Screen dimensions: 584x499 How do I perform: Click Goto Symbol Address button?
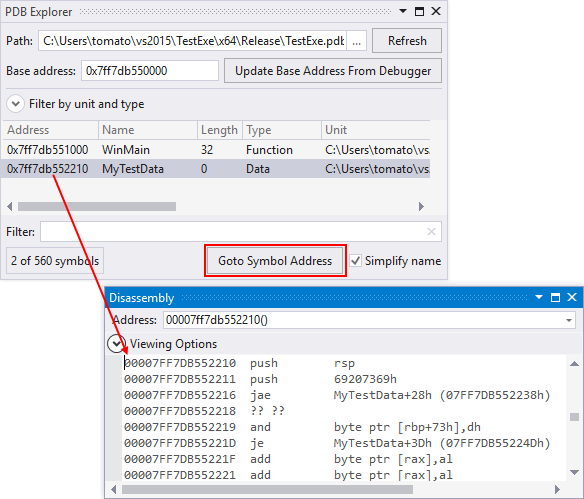(x=275, y=261)
